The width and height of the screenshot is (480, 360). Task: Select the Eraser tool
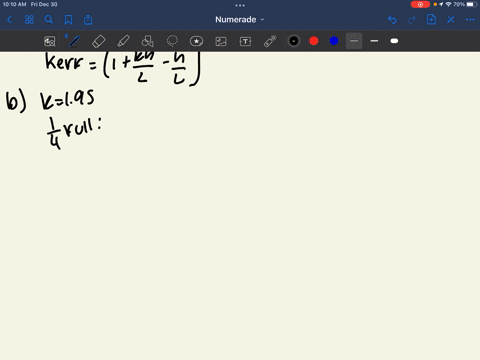coord(99,41)
